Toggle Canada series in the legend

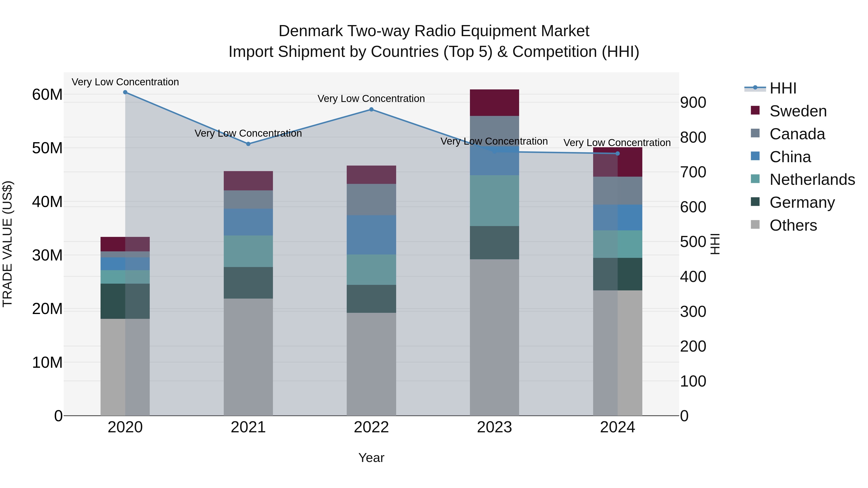point(788,134)
